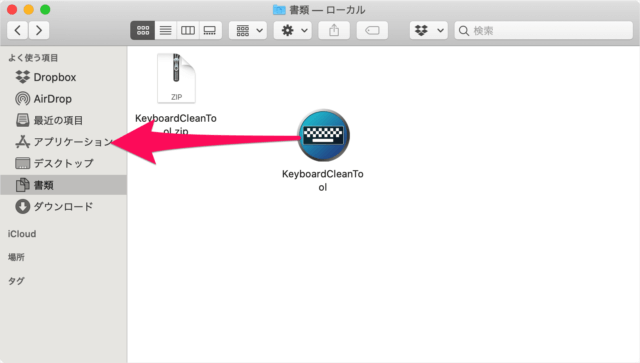The image size is (640, 363).
Task: Switch to gallery view
Action: click(x=210, y=30)
